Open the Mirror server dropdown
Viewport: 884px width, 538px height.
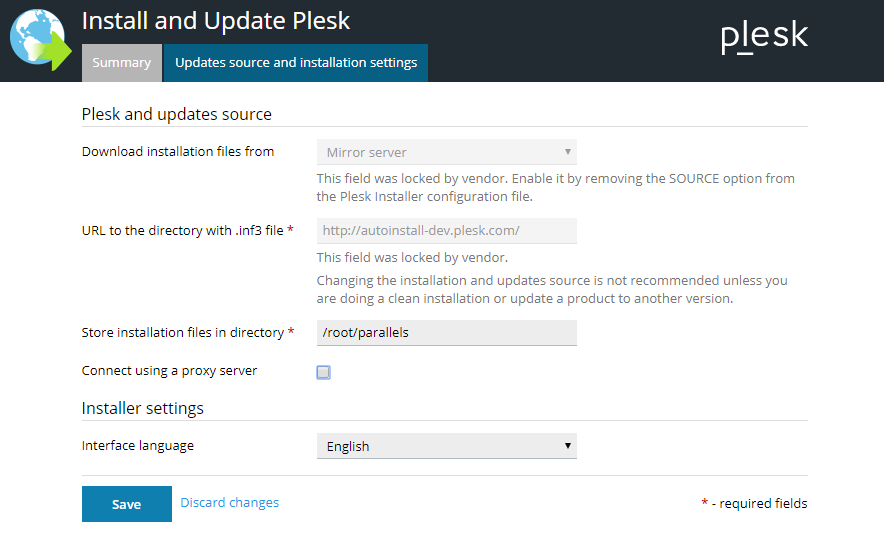447,152
